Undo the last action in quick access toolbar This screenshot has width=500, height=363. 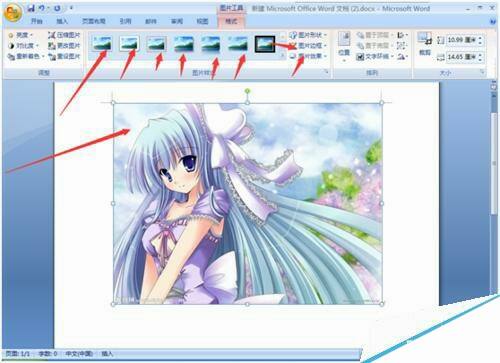[42, 8]
